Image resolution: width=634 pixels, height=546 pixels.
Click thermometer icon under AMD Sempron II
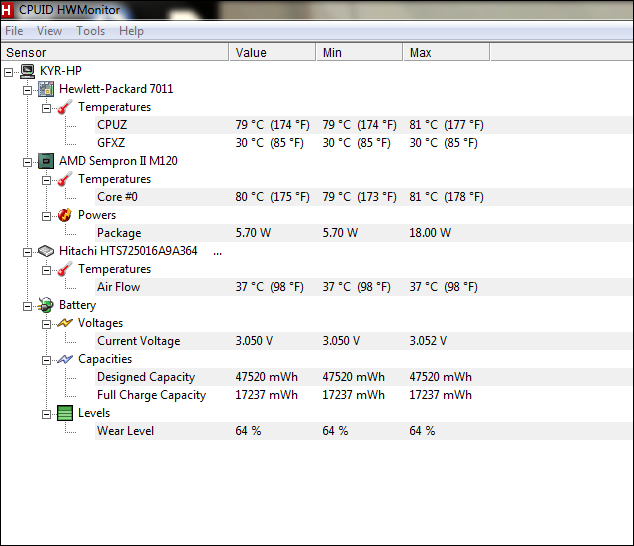(x=65, y=179)
